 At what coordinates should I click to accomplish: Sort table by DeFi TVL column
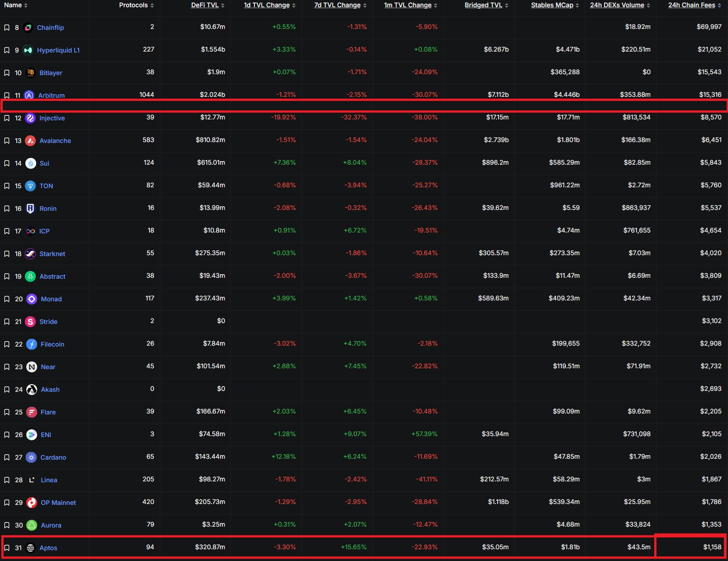[x=208, y=5]
